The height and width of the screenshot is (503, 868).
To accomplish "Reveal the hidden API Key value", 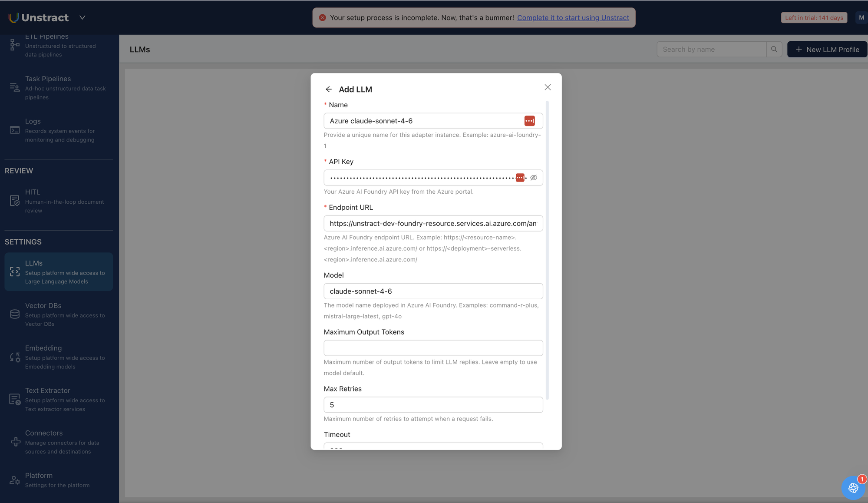I will point(534,177).
